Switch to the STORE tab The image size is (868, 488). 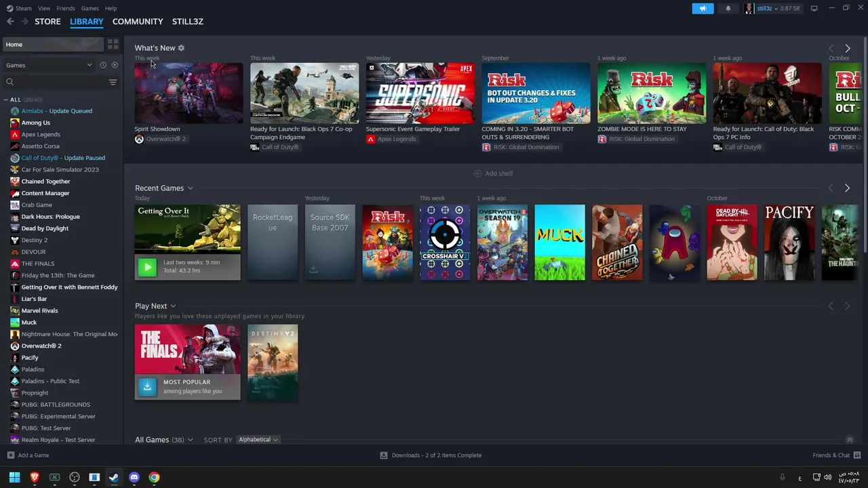click(x=47, y=22)
